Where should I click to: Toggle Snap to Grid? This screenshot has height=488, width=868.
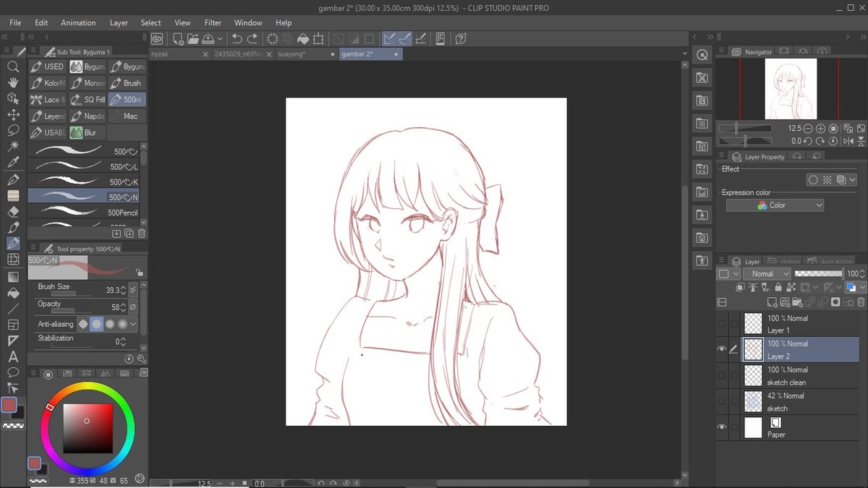click(421, 39)
